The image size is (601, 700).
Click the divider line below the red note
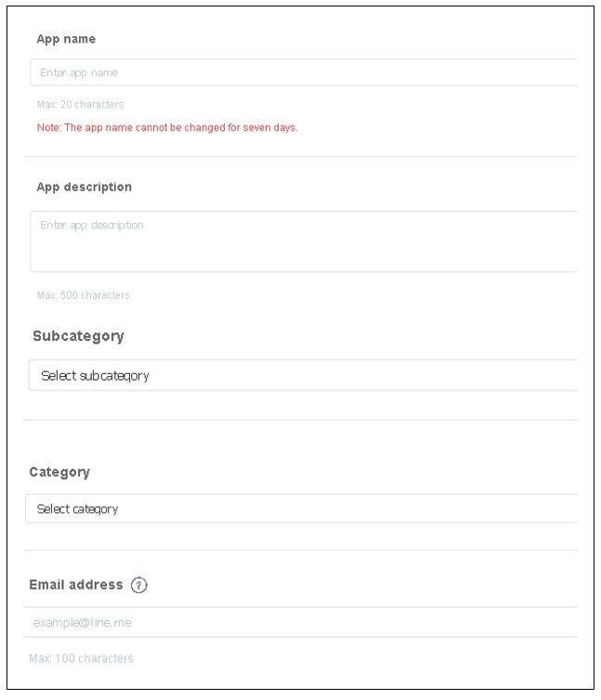pos(300,156)
